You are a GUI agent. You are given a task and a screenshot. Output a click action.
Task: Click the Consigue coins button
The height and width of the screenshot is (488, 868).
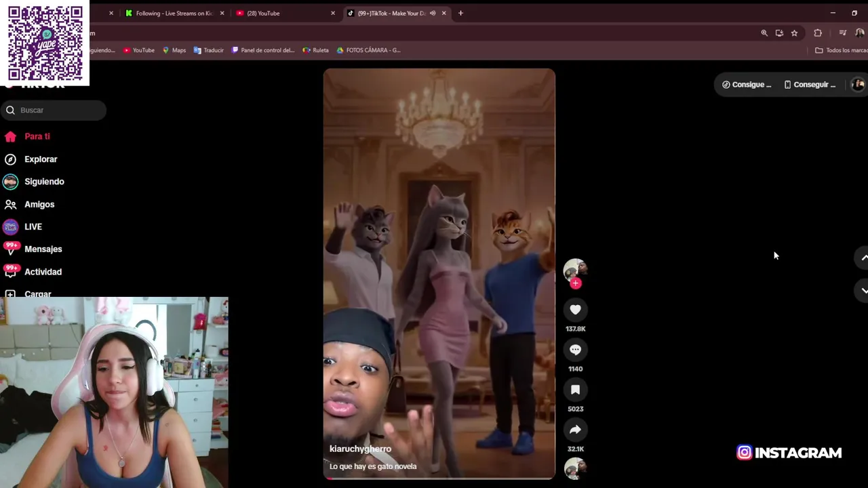point(746,85)
